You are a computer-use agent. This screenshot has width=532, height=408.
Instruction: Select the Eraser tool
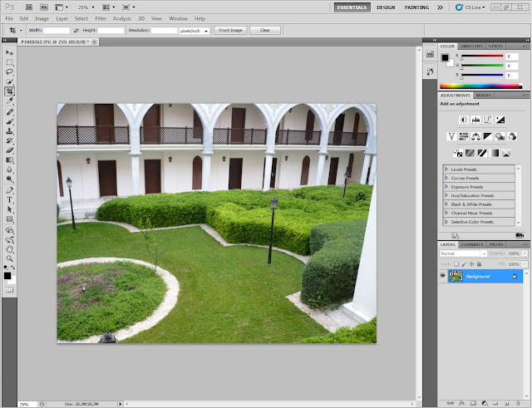point(9,150)
